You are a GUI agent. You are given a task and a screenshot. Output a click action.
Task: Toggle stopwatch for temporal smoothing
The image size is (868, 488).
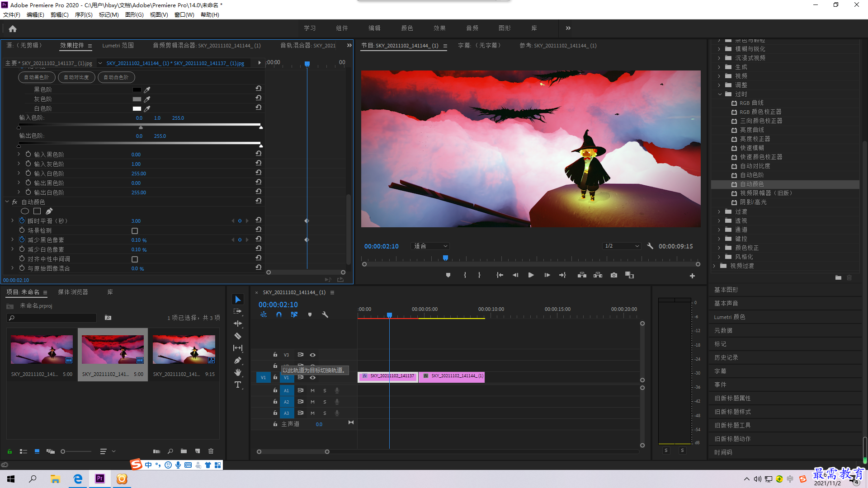pos(22,221)
